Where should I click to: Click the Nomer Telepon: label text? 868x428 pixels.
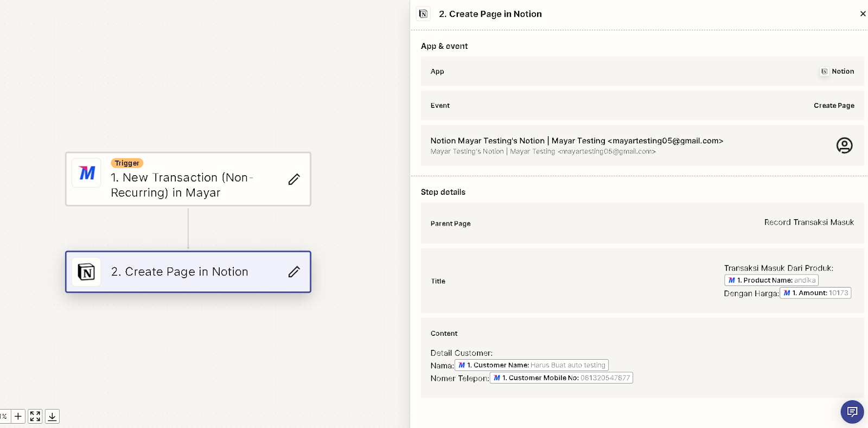(x=459, y=378)
